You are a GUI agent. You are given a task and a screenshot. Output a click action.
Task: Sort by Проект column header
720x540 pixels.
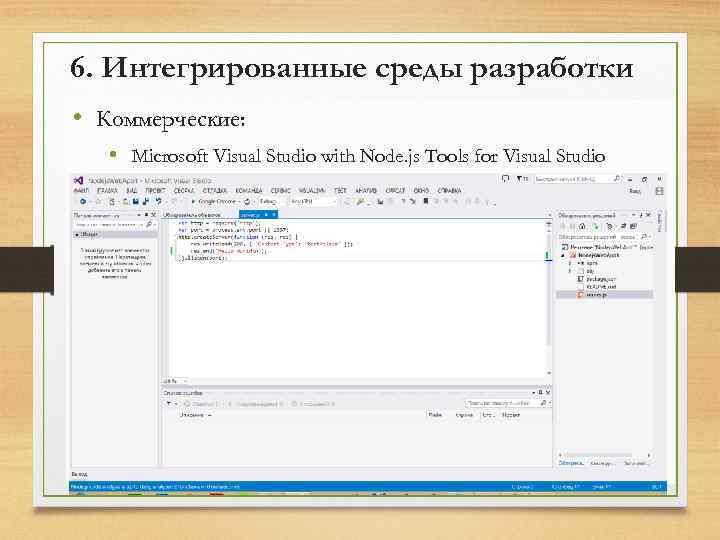(511, 415)
